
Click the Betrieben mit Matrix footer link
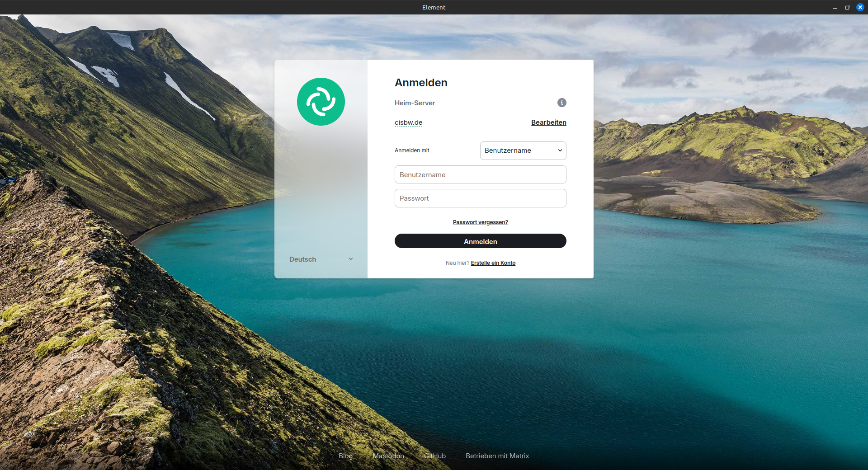pos(497,456)
